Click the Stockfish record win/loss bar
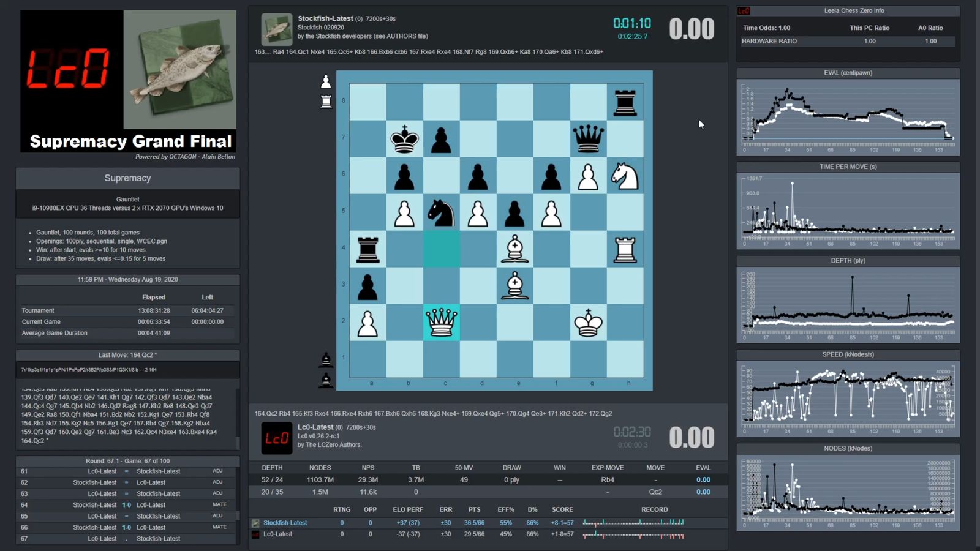The height and width of the screenshot is (551, 980). [633, 523]
